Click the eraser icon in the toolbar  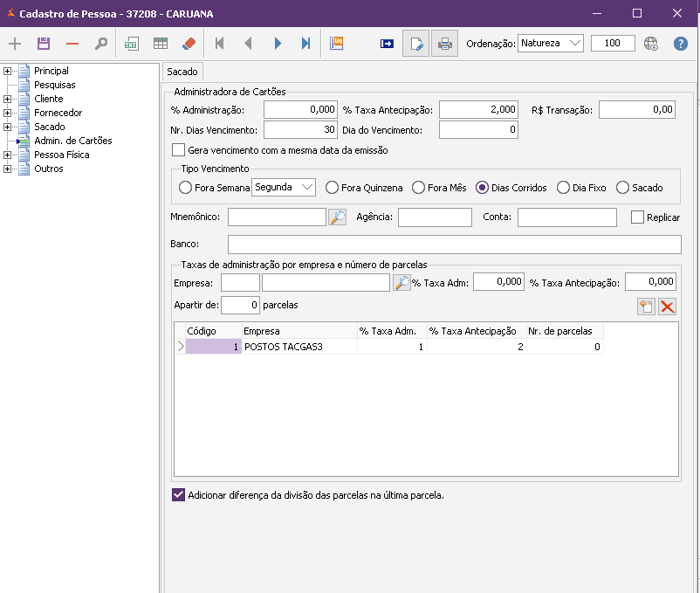tap(189, 44)
